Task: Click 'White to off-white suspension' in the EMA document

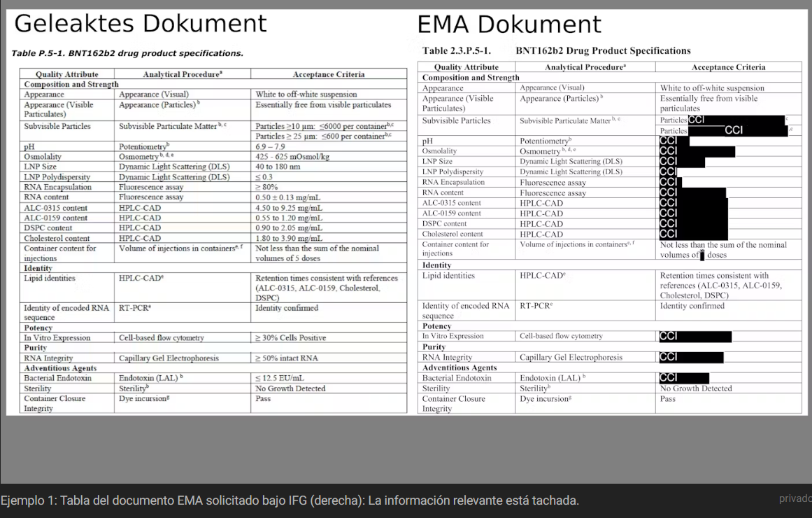Action: (712, 88)
